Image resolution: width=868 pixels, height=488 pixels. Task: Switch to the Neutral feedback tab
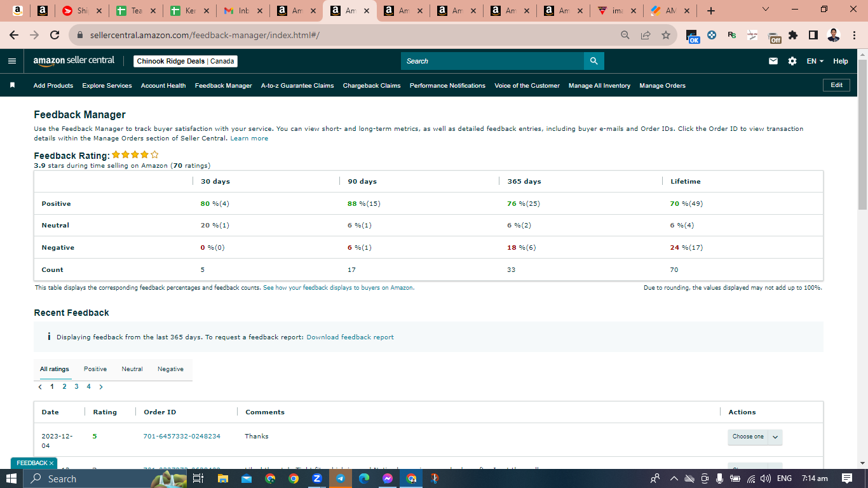[x=132, y=369]
